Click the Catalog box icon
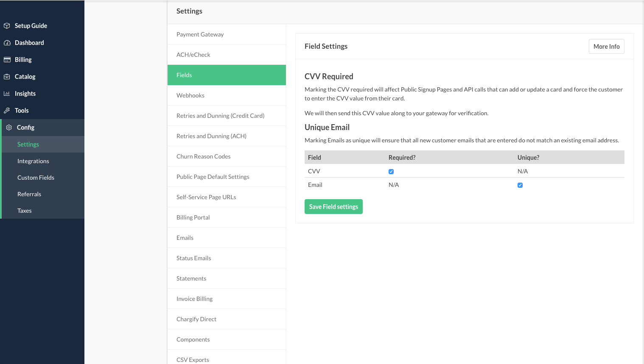The height and width of the screenshot is (364, 644). point(7,77)
